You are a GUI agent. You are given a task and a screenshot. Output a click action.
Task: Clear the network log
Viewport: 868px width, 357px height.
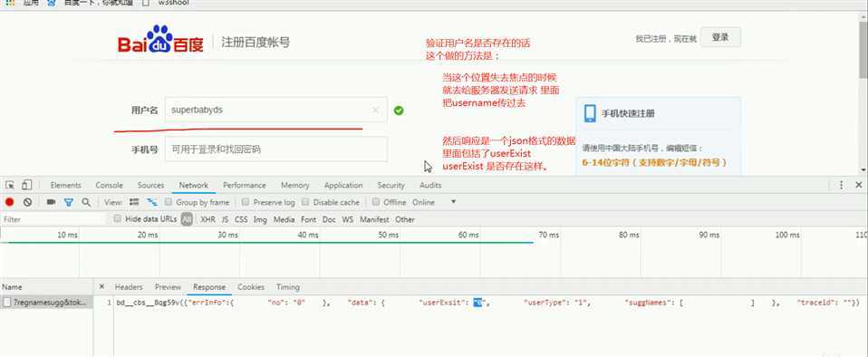(x=27, y=203)
